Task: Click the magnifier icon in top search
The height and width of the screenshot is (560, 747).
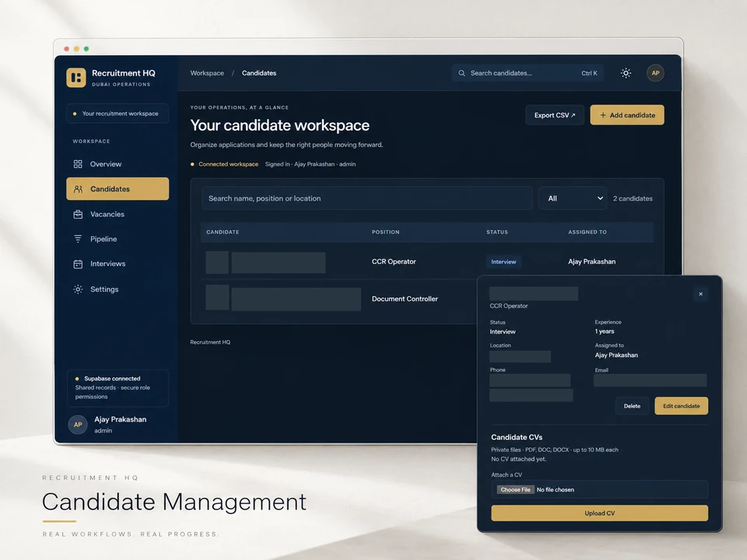Action: coord(461,73)
